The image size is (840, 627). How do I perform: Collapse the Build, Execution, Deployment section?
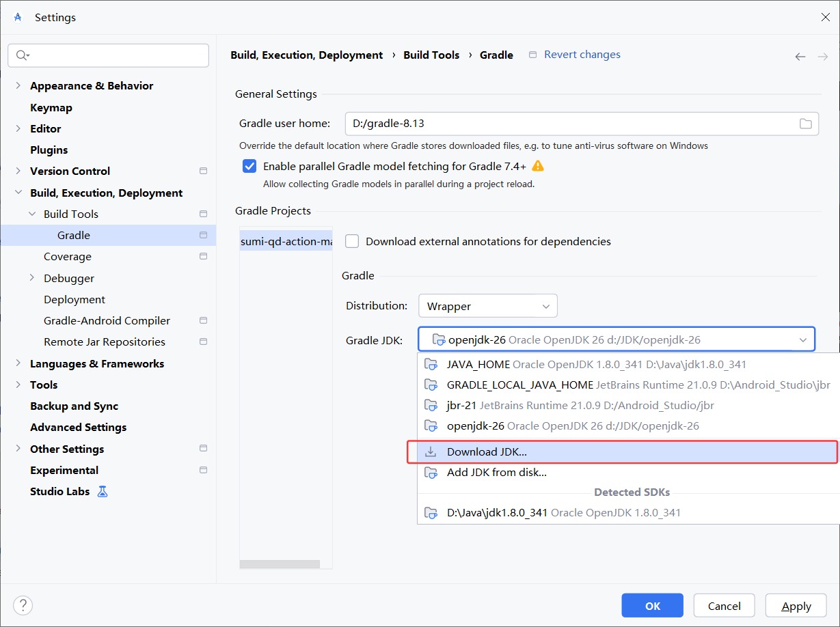pos(18,193)
